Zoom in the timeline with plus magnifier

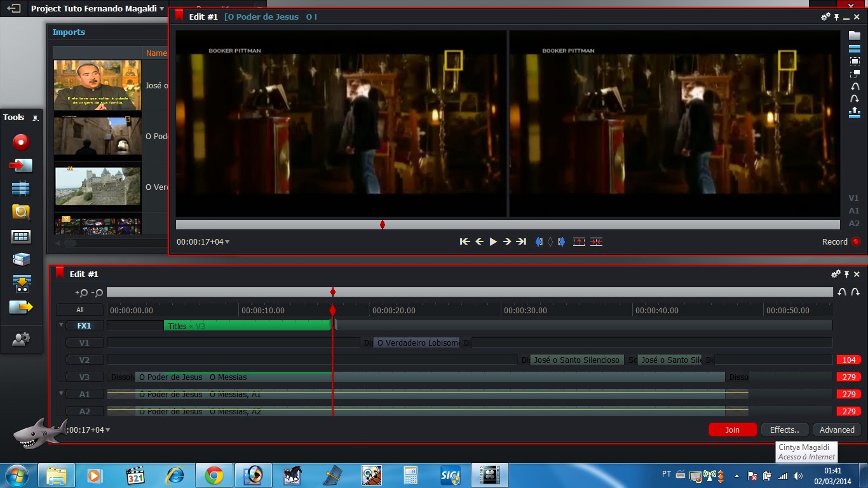81,293
